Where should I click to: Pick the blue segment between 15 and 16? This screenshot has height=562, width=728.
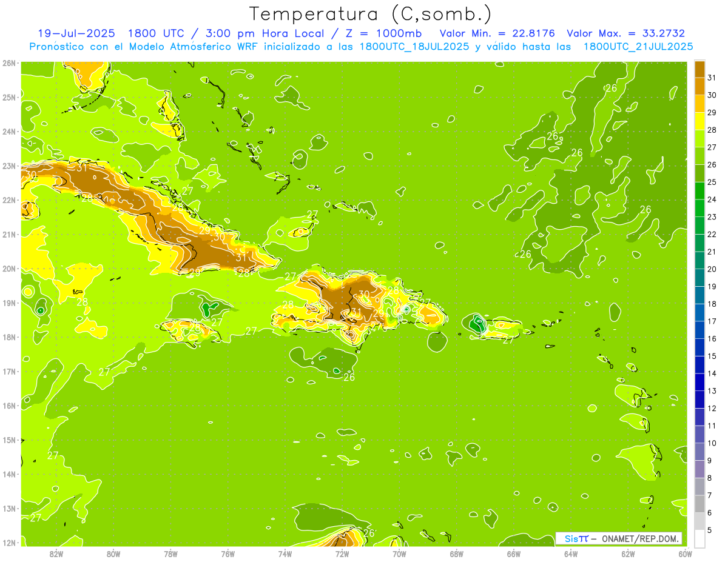point(699,347)
